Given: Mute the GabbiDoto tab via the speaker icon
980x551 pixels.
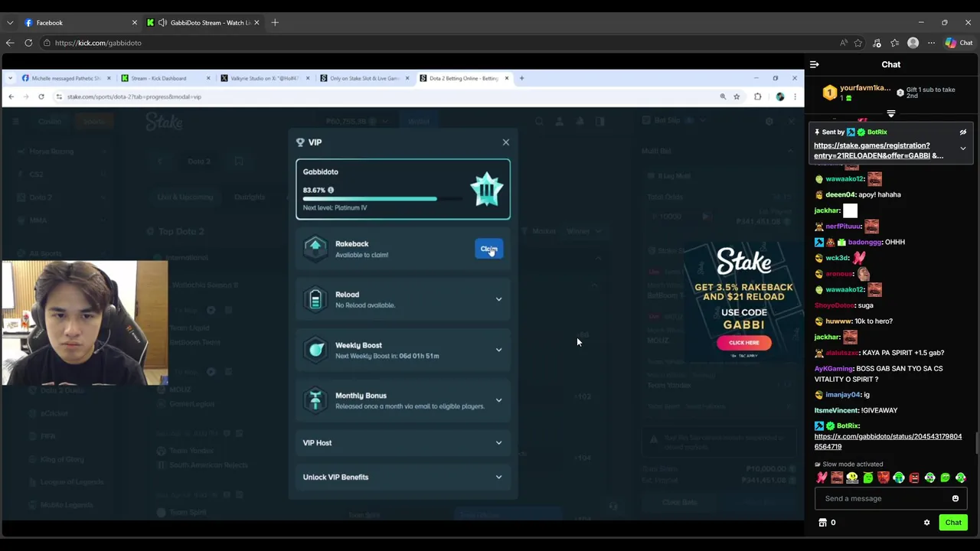Looking at the screenshot, I should (x=162, y=22).
